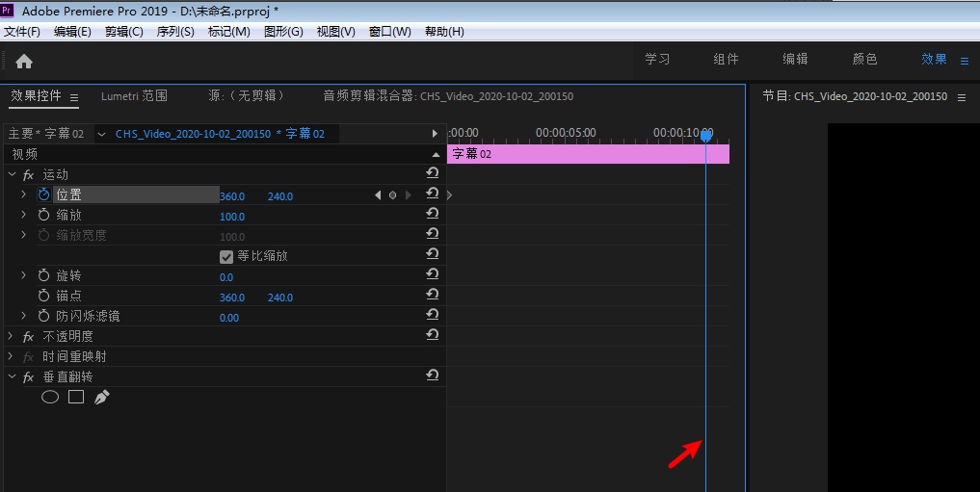Uncheck the 等比缩放 checkbox
The height and width of the screenshot is (492, 980).
(x=226, y=256)
